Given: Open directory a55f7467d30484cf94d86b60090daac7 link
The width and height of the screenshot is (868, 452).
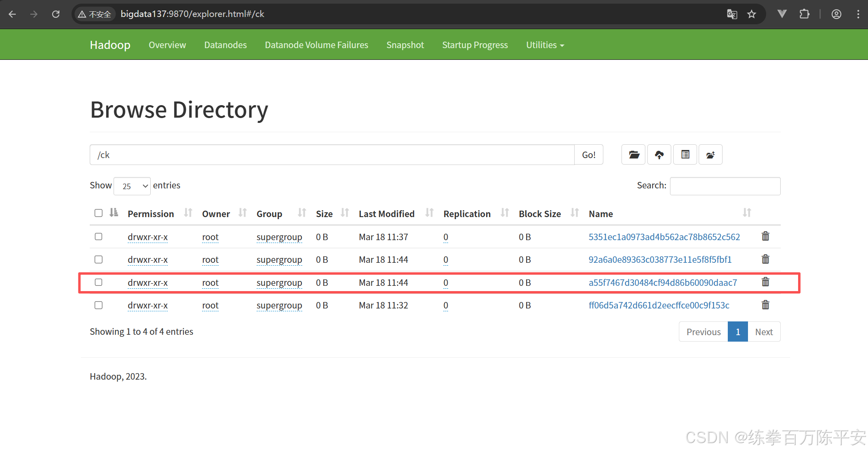Looking at the screenshot, I should 663,283.
